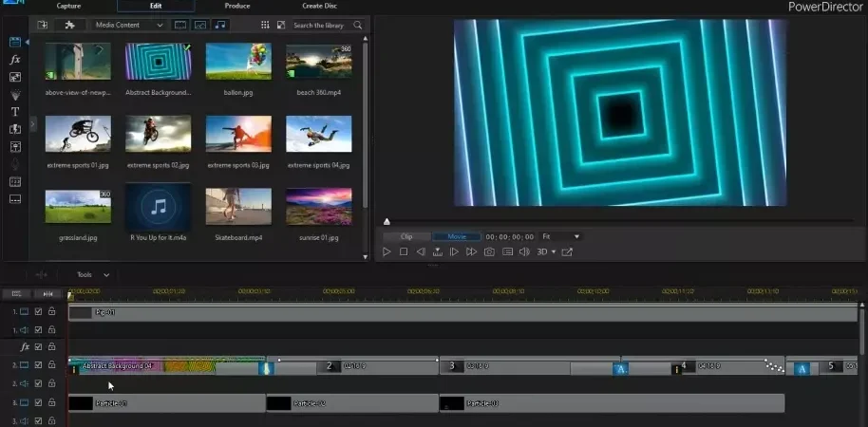
Task: Lock video track 2 with the padlock
Action: click(x=51, y=365)
